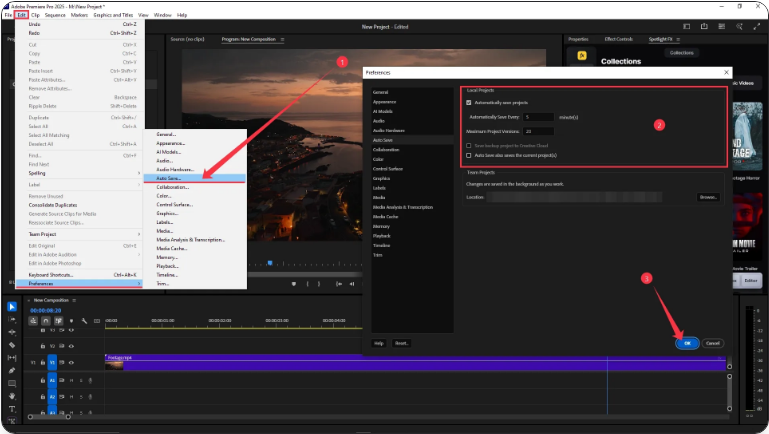The height and width of the screenshot is (434, 769).
Task: Select the Type tool
Action: (12, 409)
